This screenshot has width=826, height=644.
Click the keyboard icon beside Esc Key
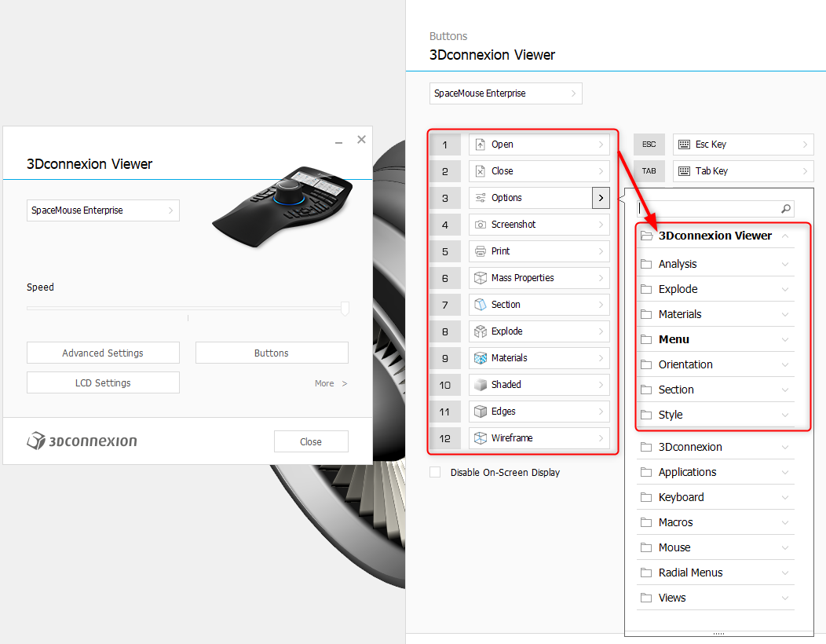coord(684,145)
